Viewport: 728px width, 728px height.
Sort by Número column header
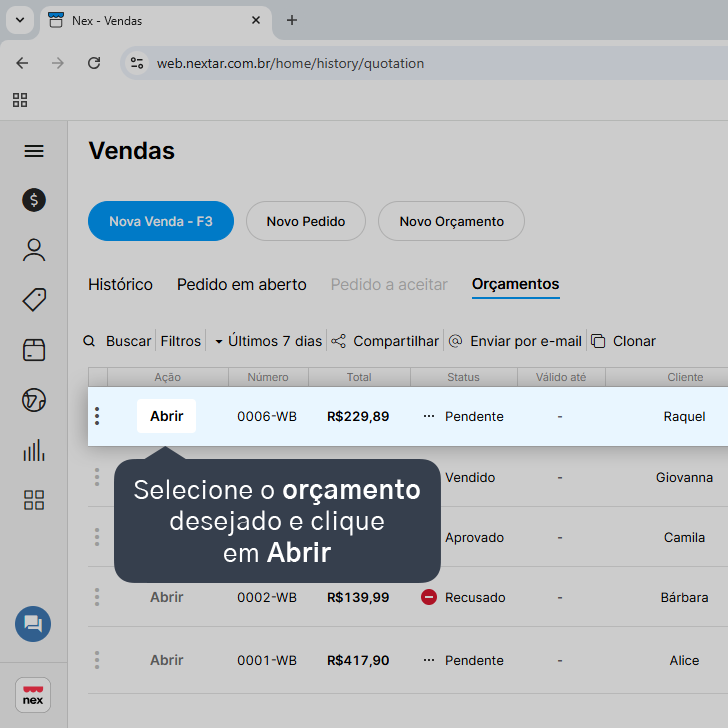268,377
